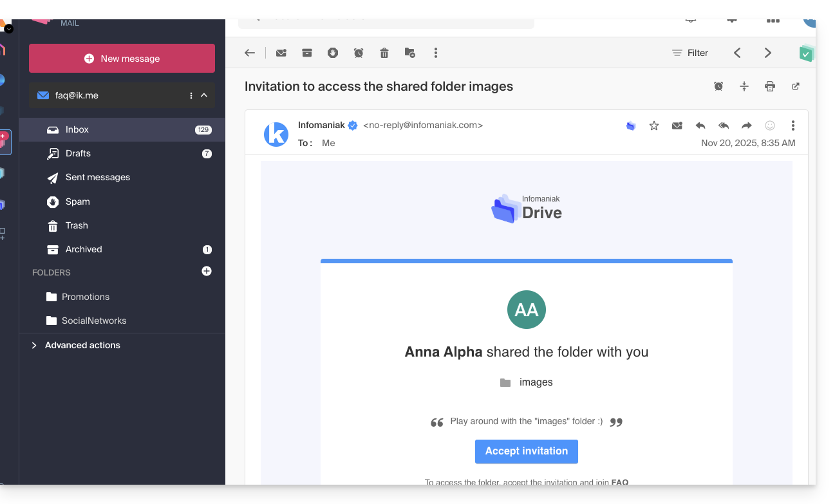Viewport: 835px width, 504px height.
Task: Print this email
Action: coord(770,86)
